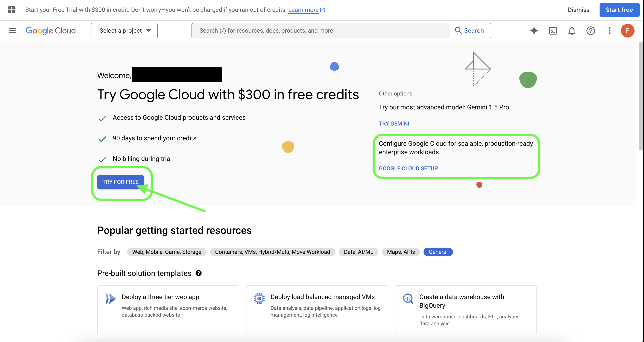Click the 'No billing during trial' text
Screen dimensions: 644x342
coord(142,159)
